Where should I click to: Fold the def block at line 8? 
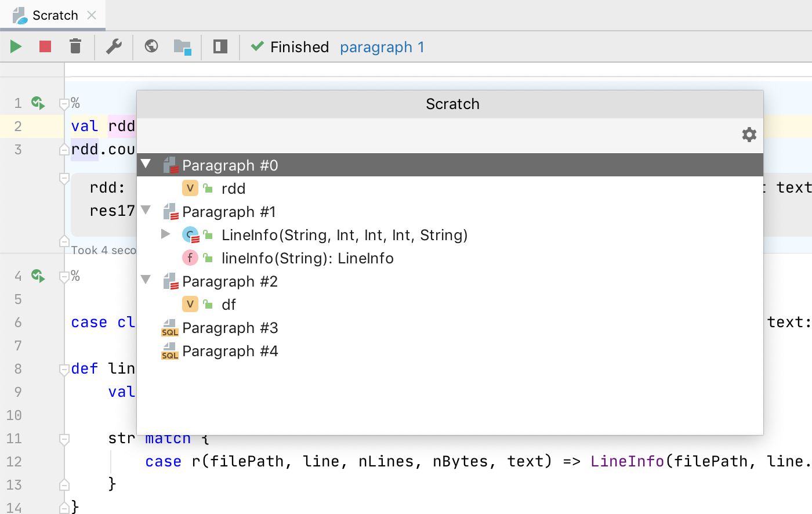(64, 369)
